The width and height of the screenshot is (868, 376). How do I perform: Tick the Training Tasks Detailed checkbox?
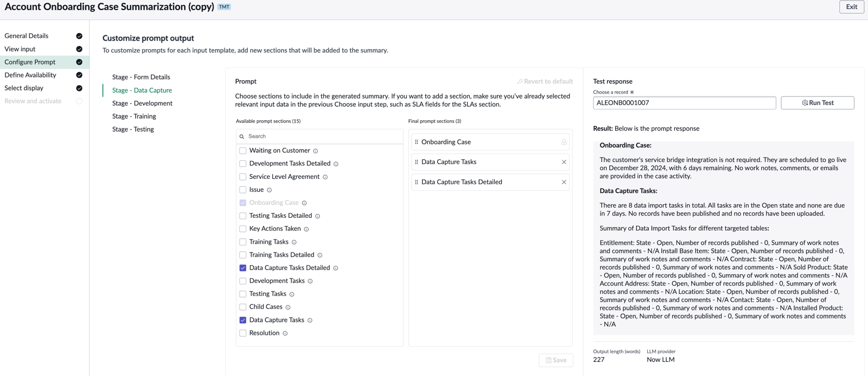click(x=242, y=255)
